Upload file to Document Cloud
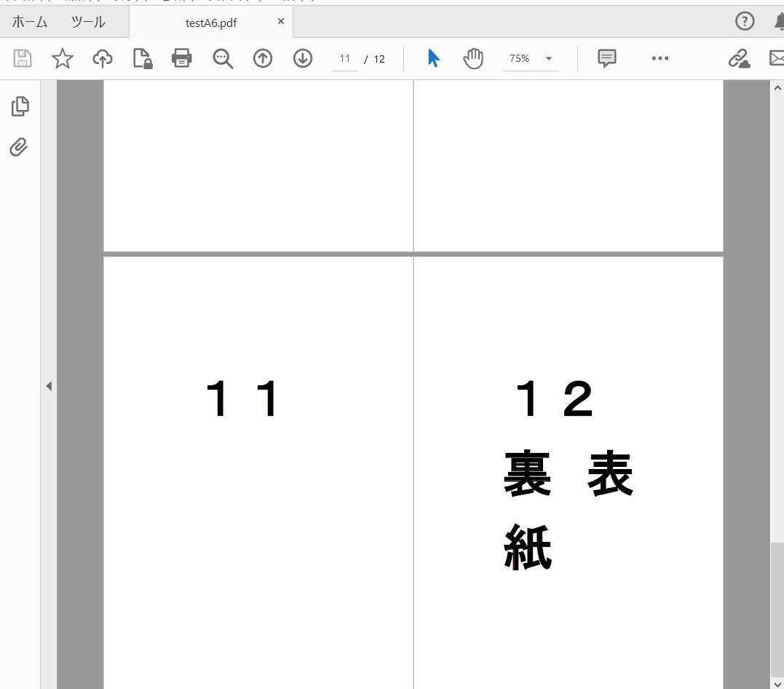784x689 pixels. coord(103,58)
